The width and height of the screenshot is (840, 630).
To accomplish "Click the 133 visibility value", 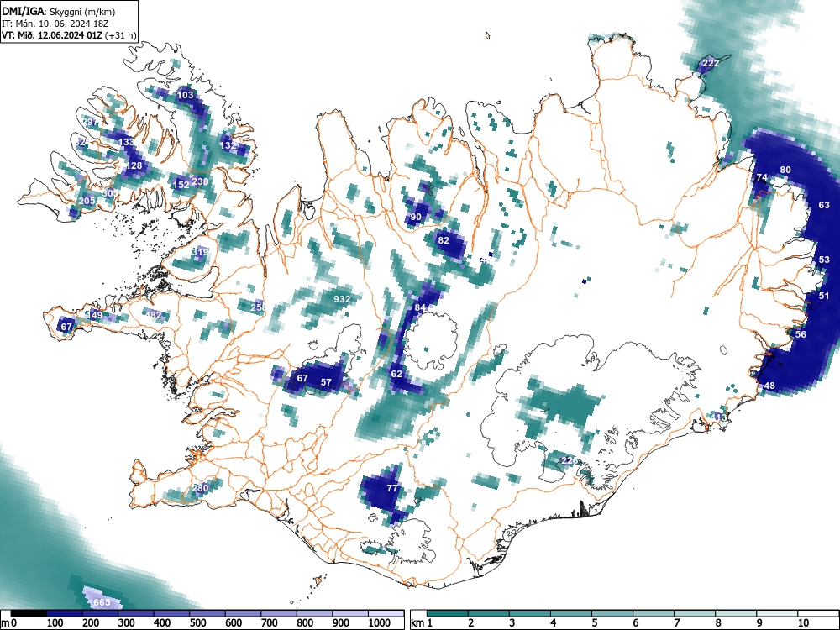I will [x=127, y=142].
